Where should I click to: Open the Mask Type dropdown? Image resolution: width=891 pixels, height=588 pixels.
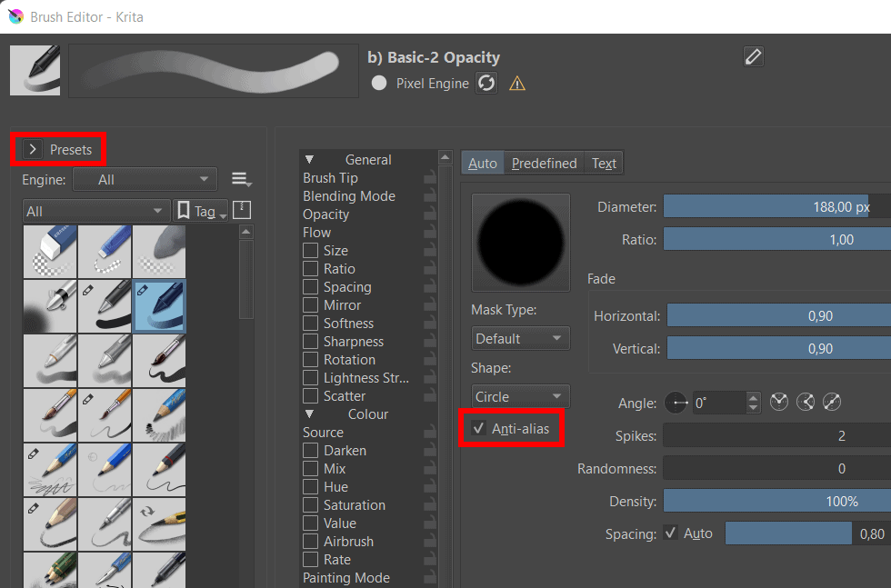[x=520, y=338]
